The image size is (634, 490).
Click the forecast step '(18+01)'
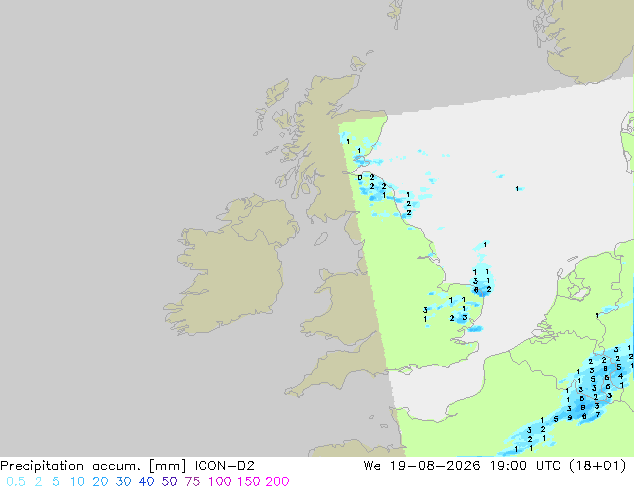click(598, 466)
